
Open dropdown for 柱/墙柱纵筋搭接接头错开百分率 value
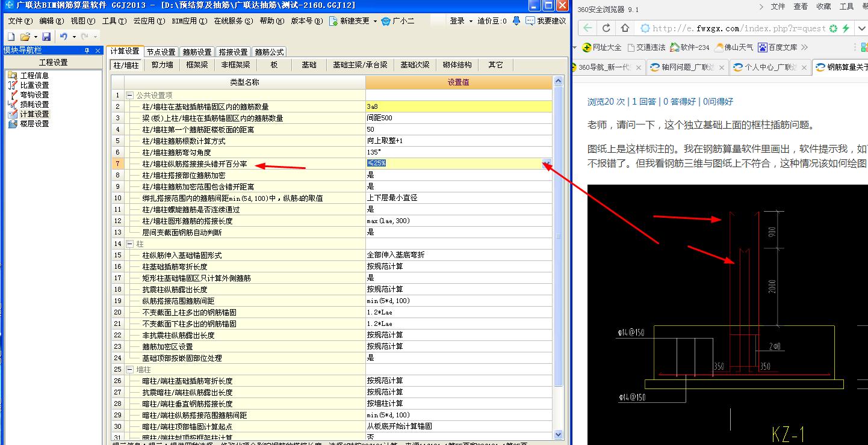(x=547, y=164)
